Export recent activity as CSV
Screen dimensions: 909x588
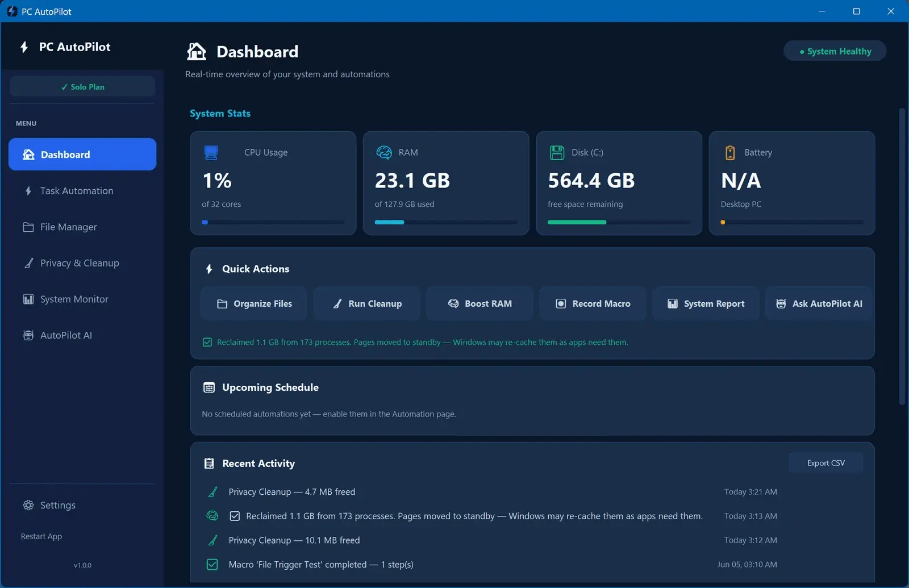826,463
